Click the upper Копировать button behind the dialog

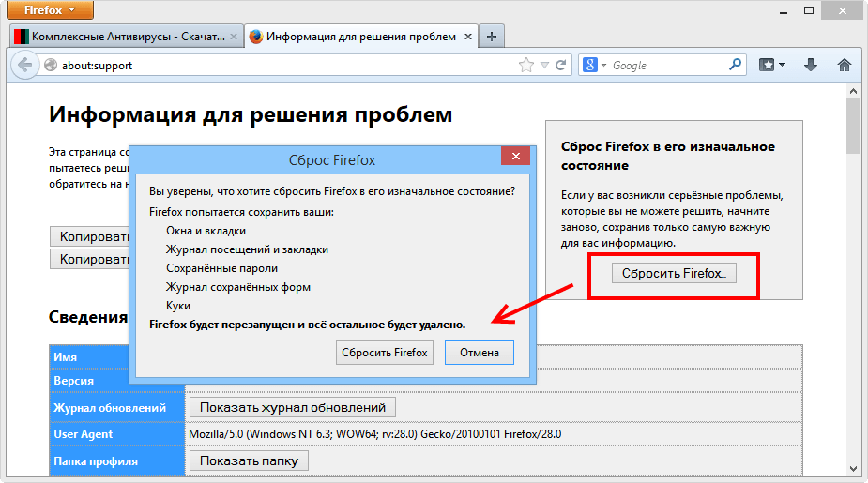click(90, 236)
